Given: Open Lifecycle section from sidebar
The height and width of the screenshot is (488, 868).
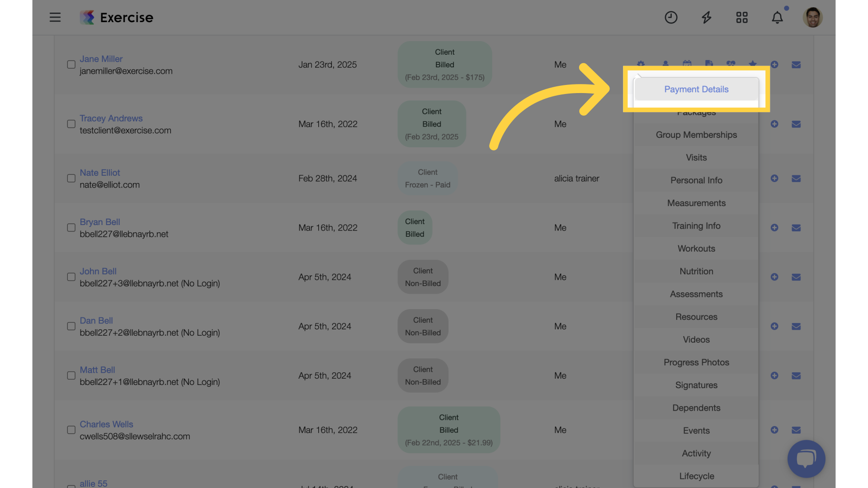Looking at the screenshot, I should [x=696, y=476].
